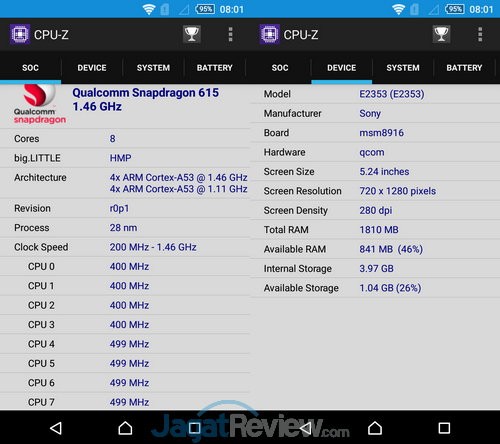Tap Available RAM 841 MB (46%)

click(391, 249)
